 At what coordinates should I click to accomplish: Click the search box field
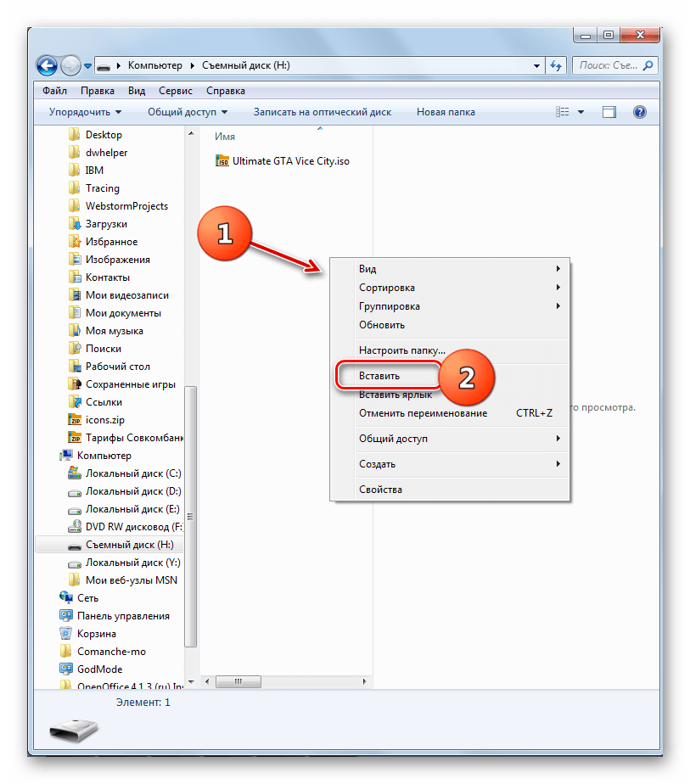607,65
